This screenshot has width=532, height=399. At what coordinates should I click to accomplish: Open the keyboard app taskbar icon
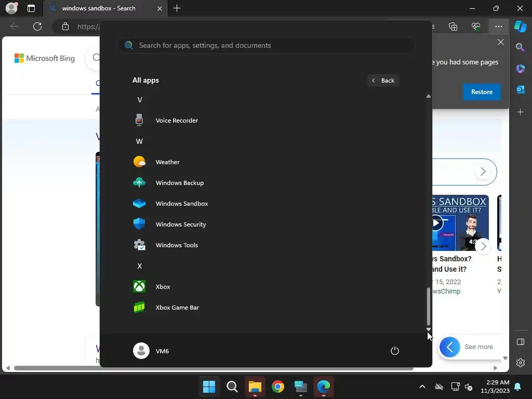click(x=301, y=387)
